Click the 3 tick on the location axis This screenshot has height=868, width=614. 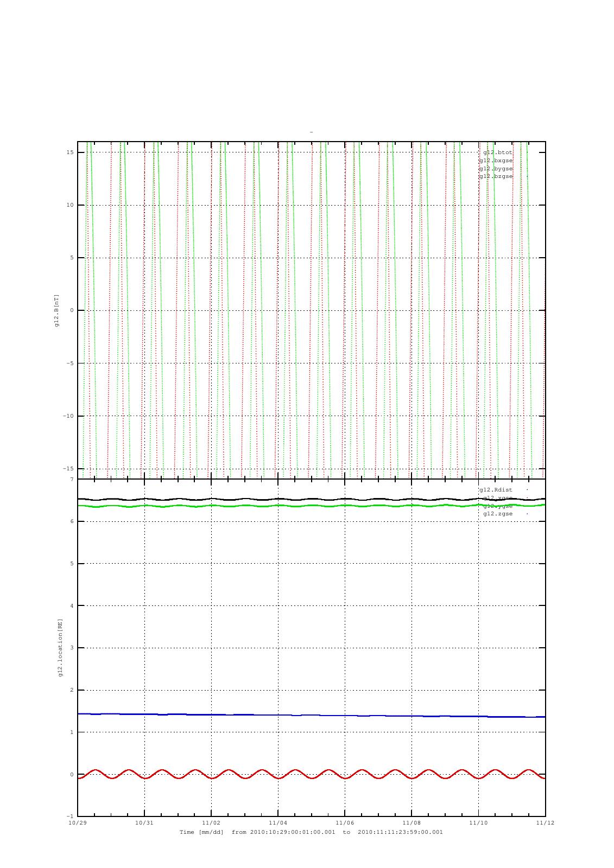(x=72, y=648)
